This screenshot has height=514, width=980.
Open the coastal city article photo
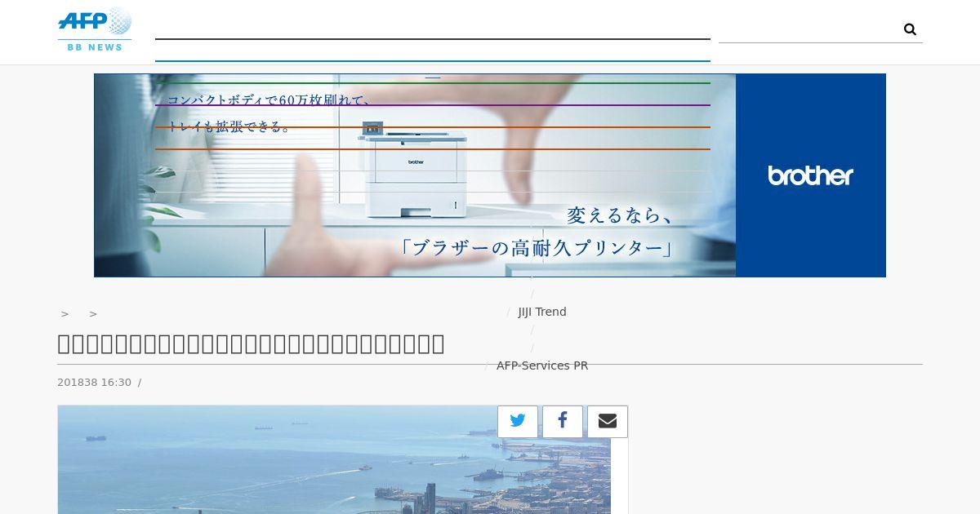point(334,459)
